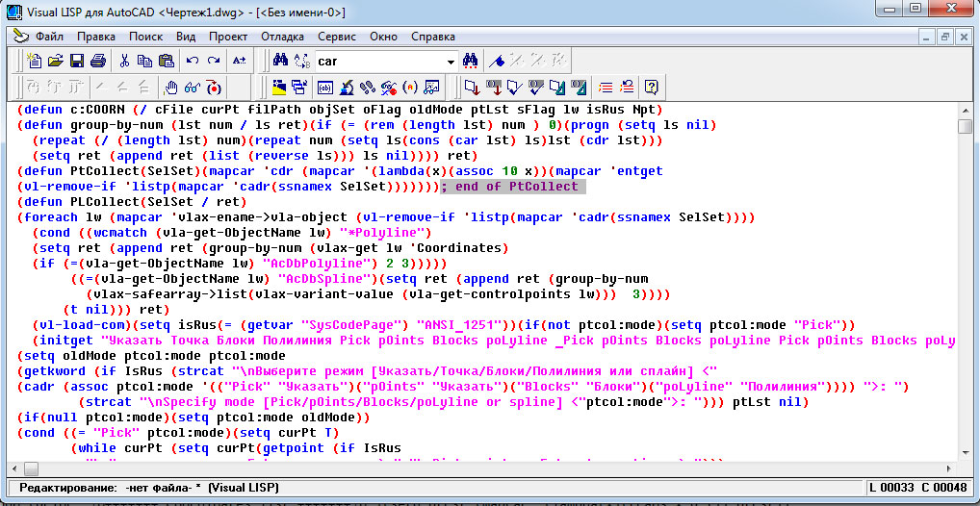Click the horizontal scrollbar left arrow
The image size is (980, 506).
click(14, 468)
